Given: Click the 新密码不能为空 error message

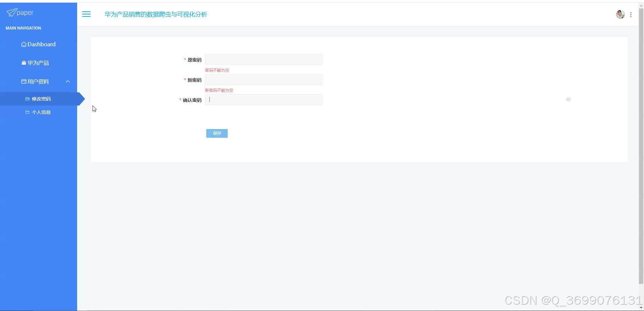Looking at the screenshot, I should tap(219, 90).
